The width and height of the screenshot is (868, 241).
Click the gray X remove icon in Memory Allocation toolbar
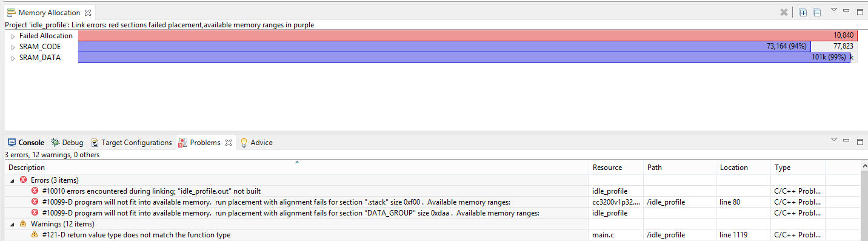click(x=784, y=12)
